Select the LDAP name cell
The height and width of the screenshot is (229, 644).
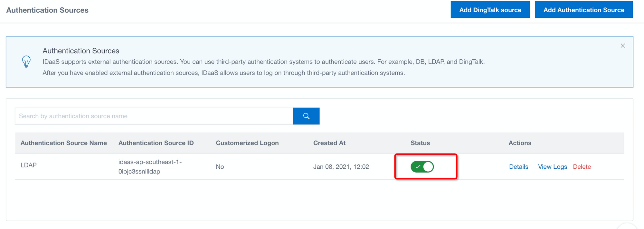29,165
